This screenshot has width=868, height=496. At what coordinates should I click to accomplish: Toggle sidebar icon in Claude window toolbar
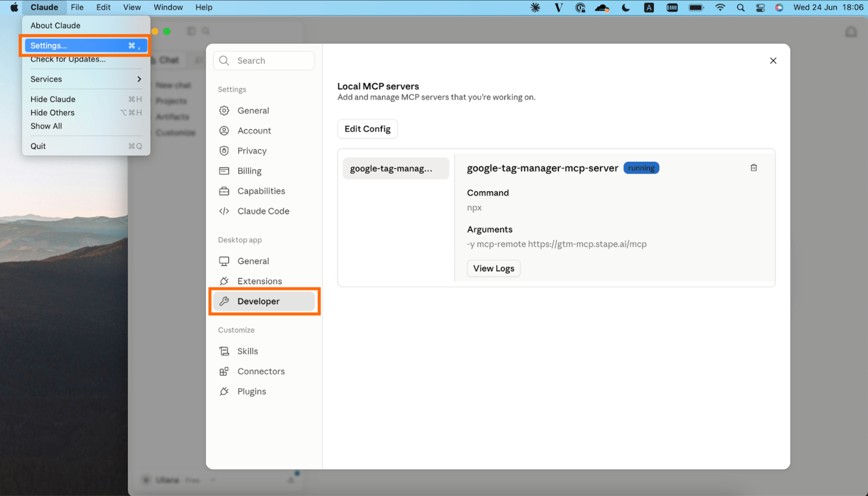click(x=192, y=31)
